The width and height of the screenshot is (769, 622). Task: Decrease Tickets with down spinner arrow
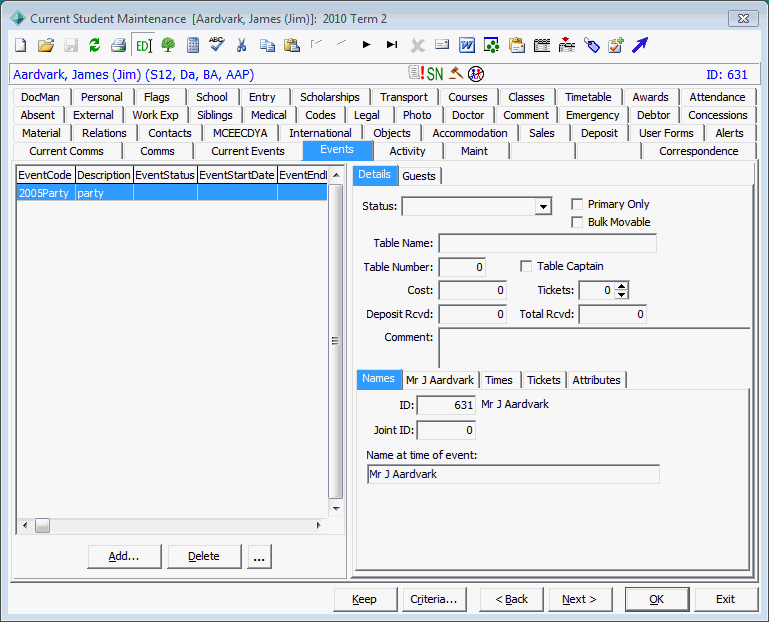pyautogui.click(x=622, y=294)
